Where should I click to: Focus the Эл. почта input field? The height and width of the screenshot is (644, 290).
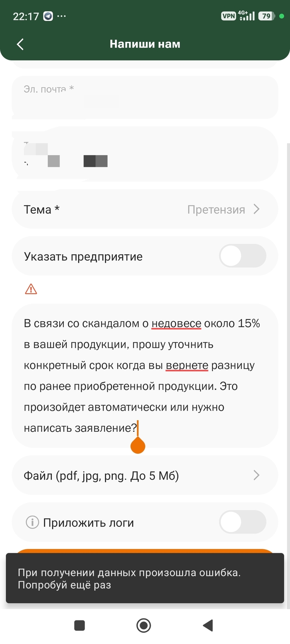coord(145,98)
